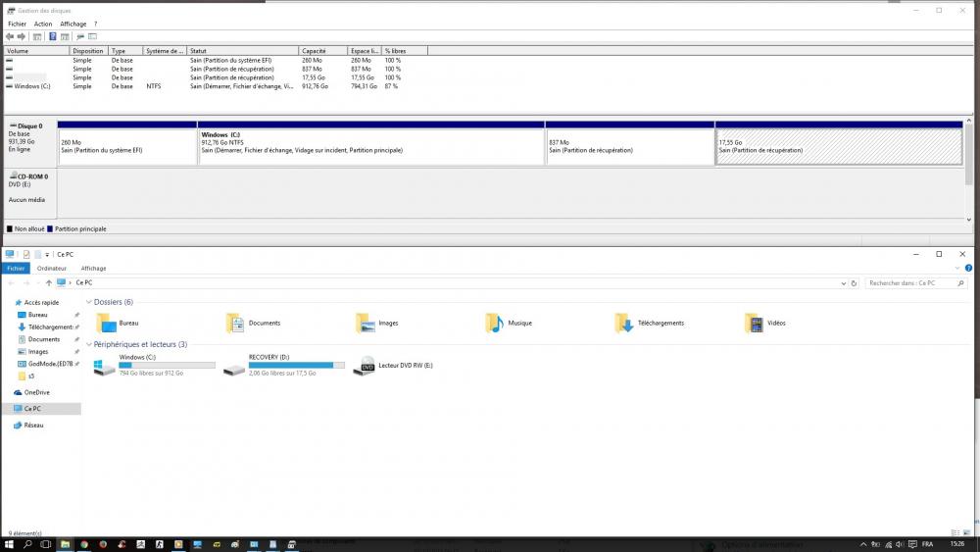Select Réseau in the navigation pane

coord(33,426)
